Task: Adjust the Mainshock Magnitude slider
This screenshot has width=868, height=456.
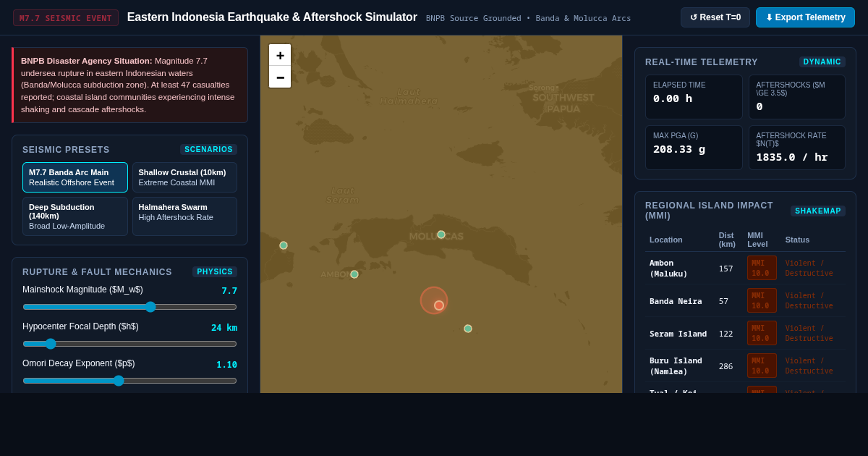Action: [129, 307]
